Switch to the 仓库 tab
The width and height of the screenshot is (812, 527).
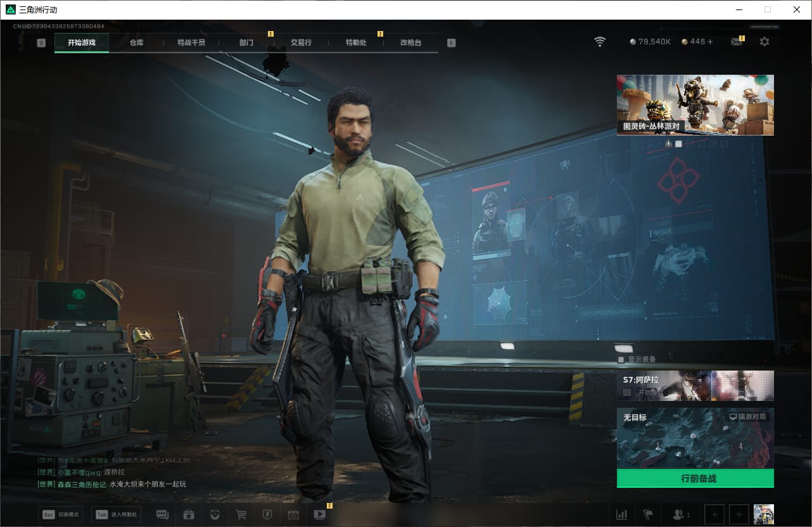click(136, 43)
